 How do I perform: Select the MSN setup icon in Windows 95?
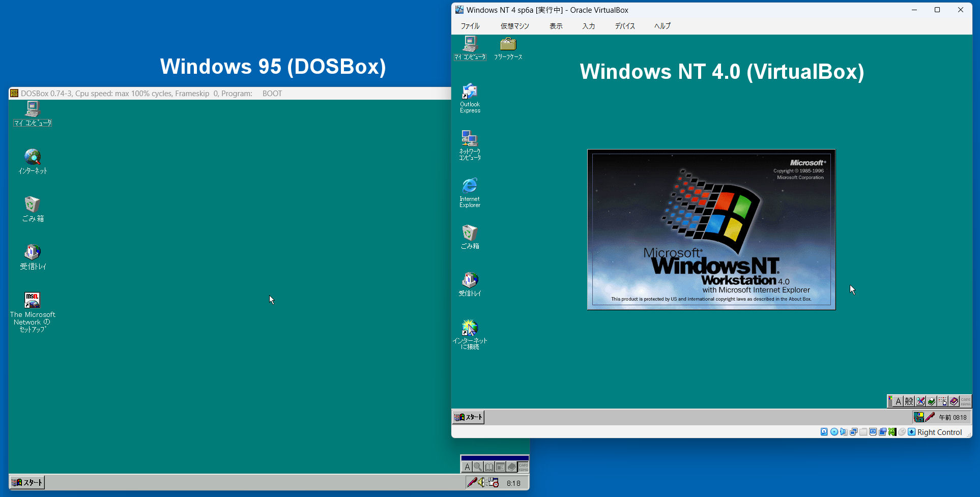[x=33, y=300]
